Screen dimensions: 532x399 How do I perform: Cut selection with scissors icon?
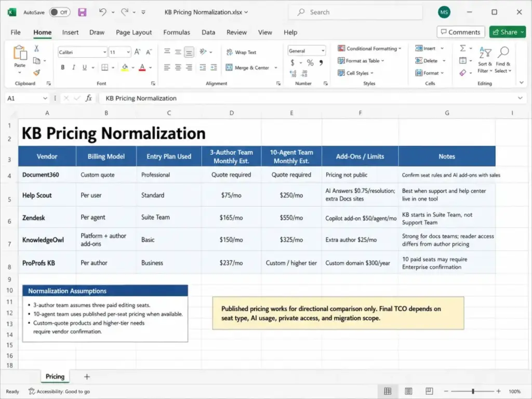coord(37,48)
